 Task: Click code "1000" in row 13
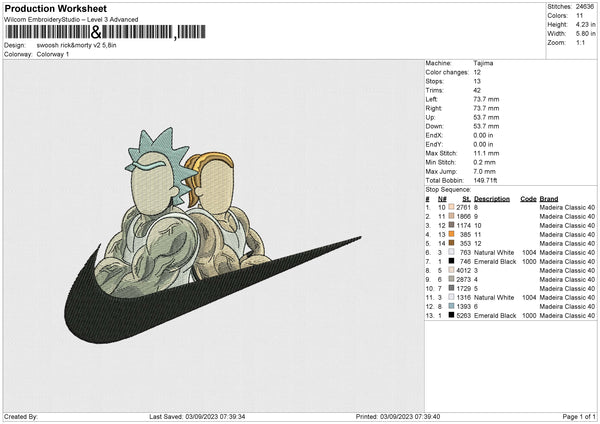(x=529, y=316)
